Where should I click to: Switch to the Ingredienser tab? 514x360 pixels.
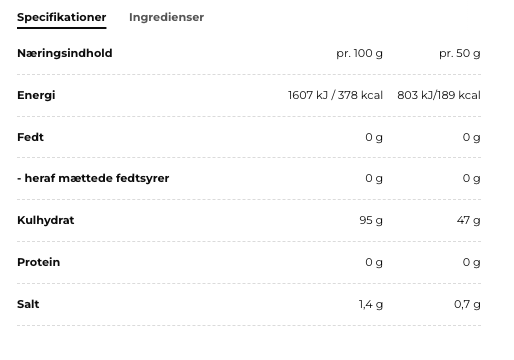tap(166, 17)
